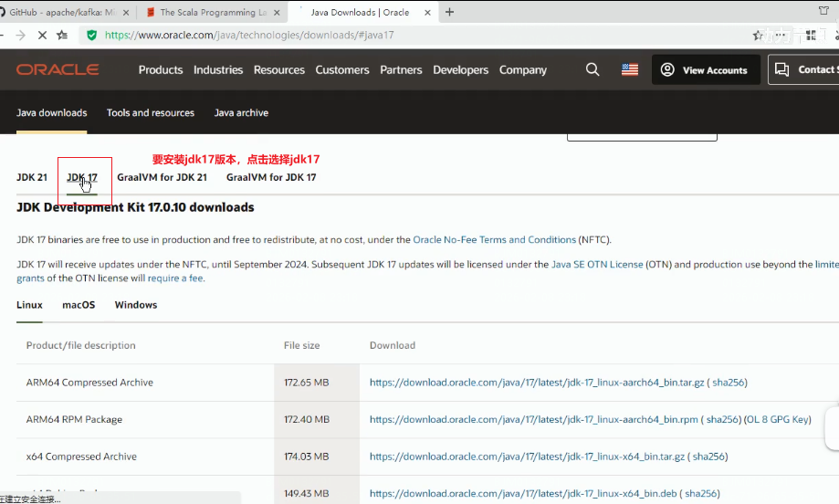Download jdk-17_linux-x64_bin.tar.gz link
This screenshot has width=839, height=504.
(527, 457)
